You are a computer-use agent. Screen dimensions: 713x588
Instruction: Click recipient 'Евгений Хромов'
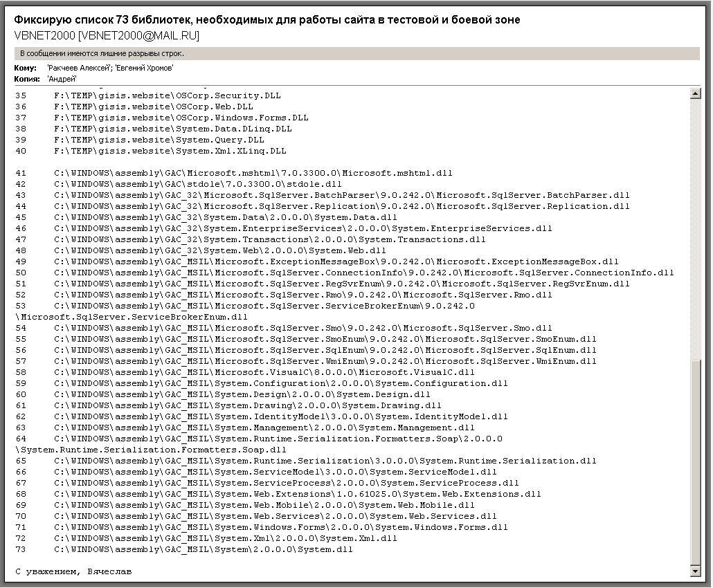[144, 68]
